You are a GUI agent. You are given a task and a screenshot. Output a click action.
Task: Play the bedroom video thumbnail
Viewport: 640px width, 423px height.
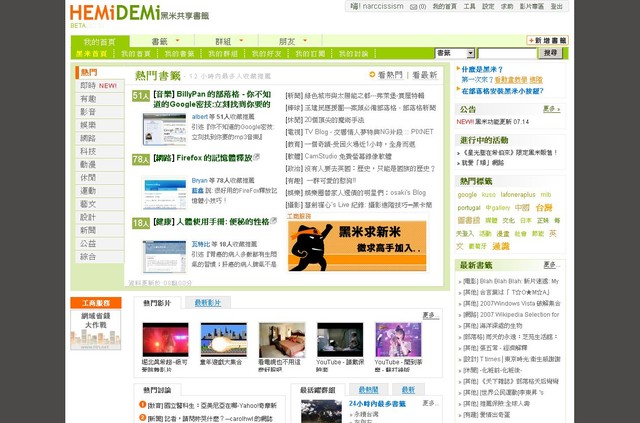coord(282,339)
